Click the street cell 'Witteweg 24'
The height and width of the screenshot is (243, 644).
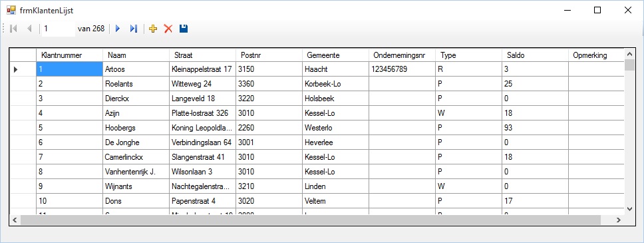pos(202,84)
